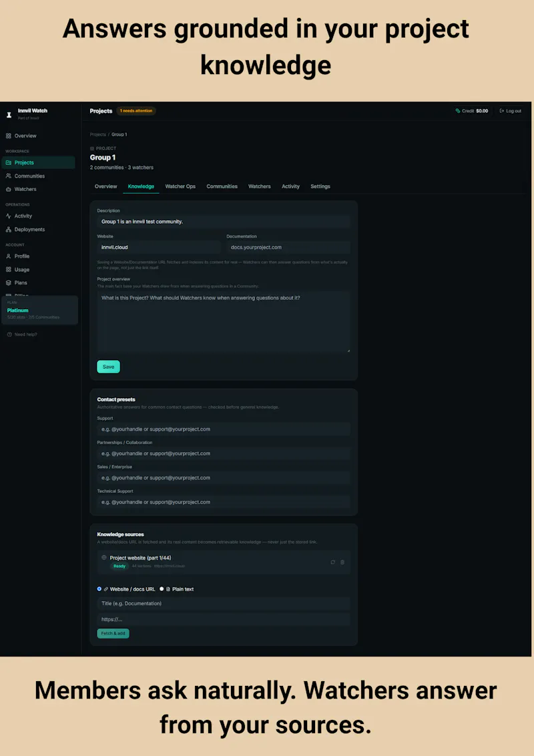This screenshot has width=534, height=756.
Task: Open the project Watchers tab
Action: pos(259,186)
